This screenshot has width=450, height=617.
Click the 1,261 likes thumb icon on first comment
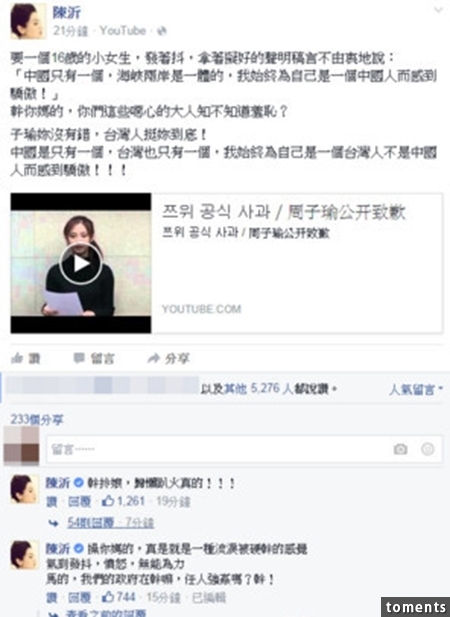point(108,501)
